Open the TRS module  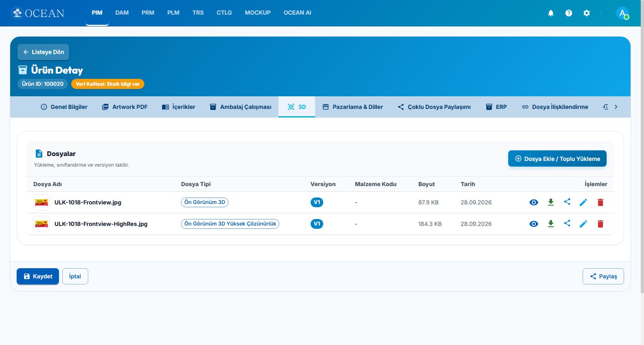coord(198,13)
